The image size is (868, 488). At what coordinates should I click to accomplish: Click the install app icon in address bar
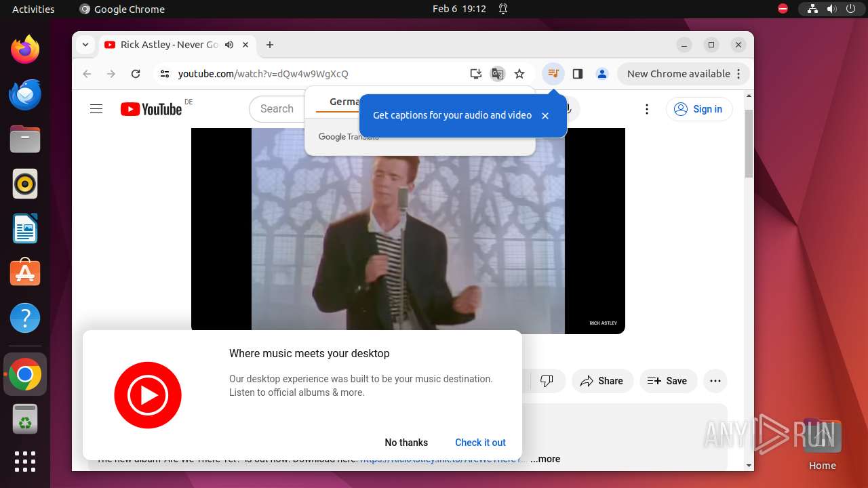pos(476,74)
